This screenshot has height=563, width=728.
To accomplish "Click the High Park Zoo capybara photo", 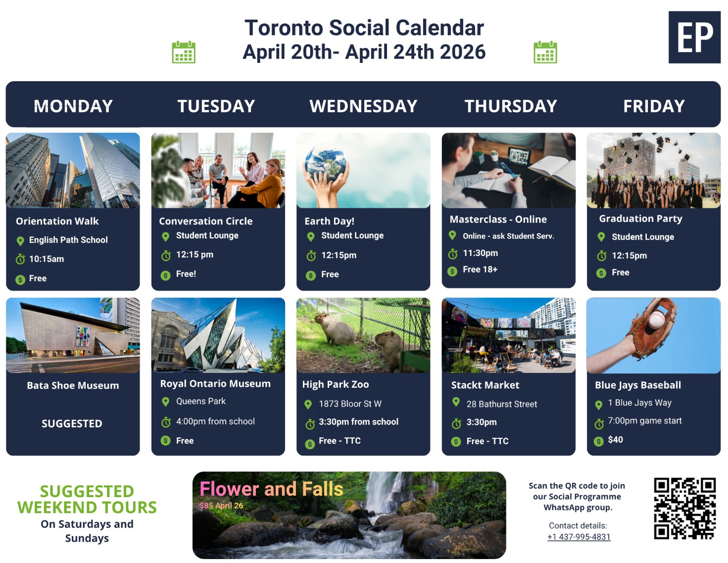I will pos(363,335).
